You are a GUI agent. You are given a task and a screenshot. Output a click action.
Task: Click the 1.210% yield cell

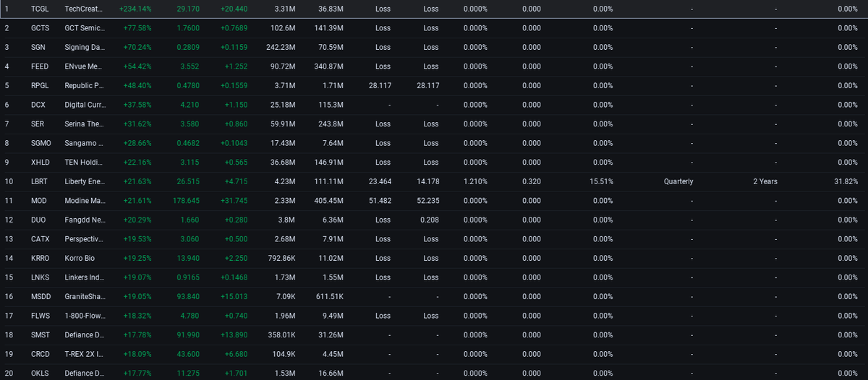click(475, 181)
